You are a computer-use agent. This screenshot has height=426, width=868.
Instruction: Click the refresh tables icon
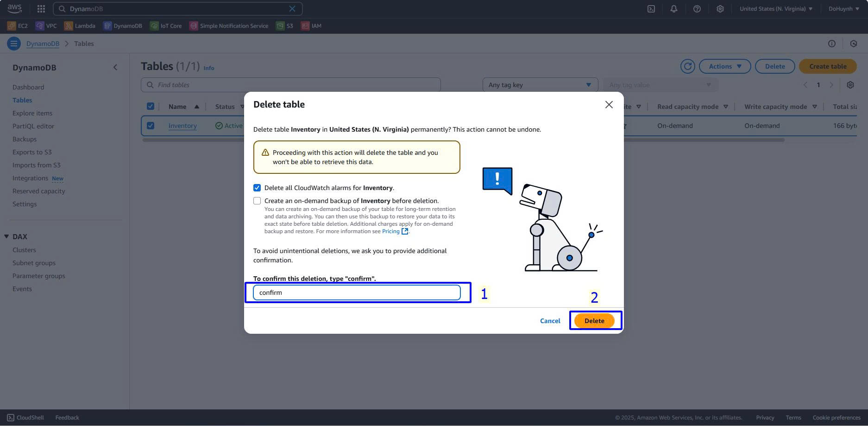(x=687, y=66)
